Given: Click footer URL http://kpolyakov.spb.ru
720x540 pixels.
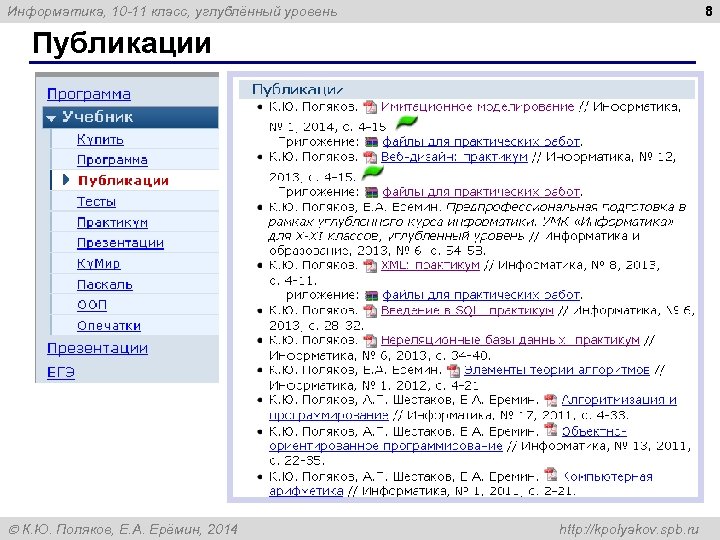Looking at the screenshot, I should [x=629, y=529].
